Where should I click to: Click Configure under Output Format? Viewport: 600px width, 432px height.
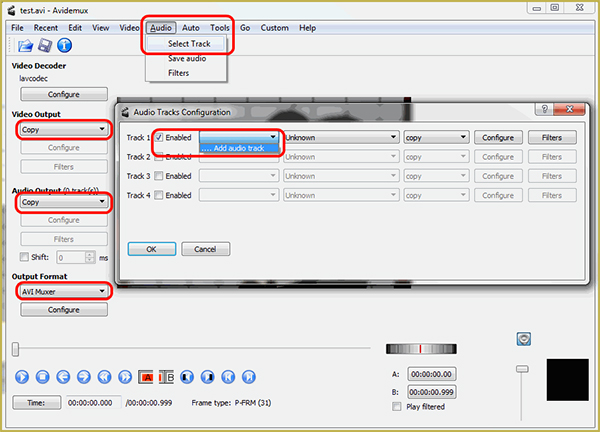[x=64, y=310]
